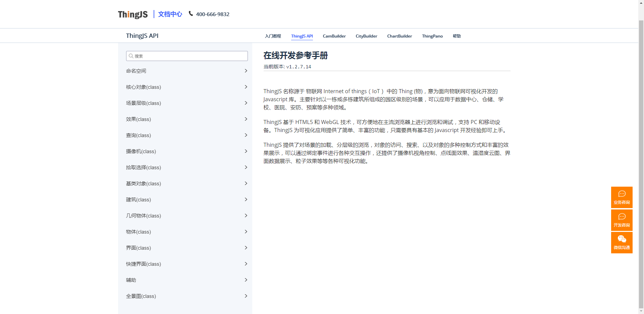Click phone number 400-666-9832
644x314 pixels.
coord(213,14)
